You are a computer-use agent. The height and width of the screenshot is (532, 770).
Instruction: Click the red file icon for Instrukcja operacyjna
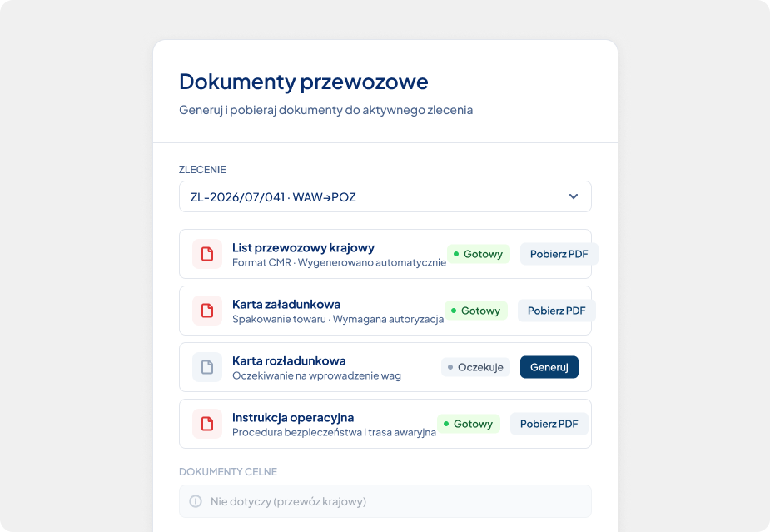pos(207,424)
